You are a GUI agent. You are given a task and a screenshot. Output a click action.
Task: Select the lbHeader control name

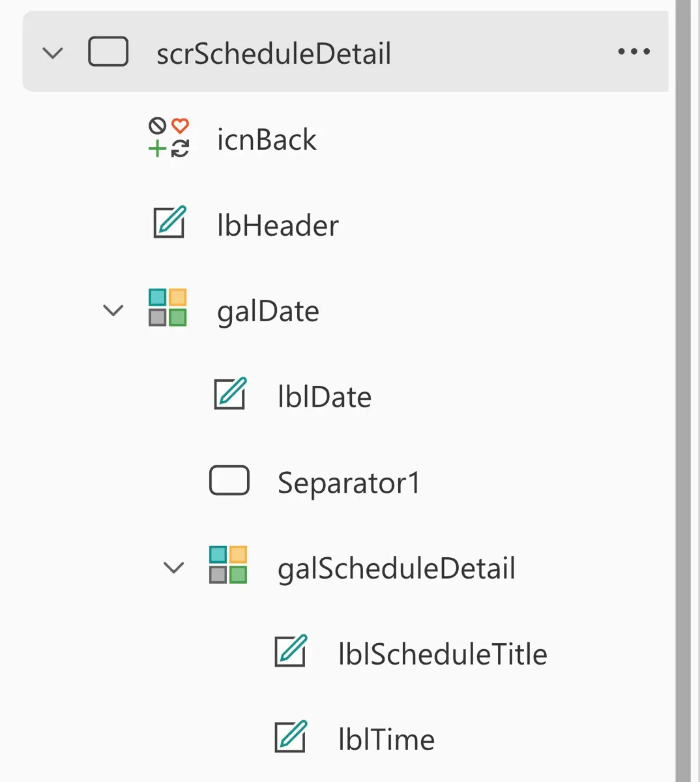(278, 225)
